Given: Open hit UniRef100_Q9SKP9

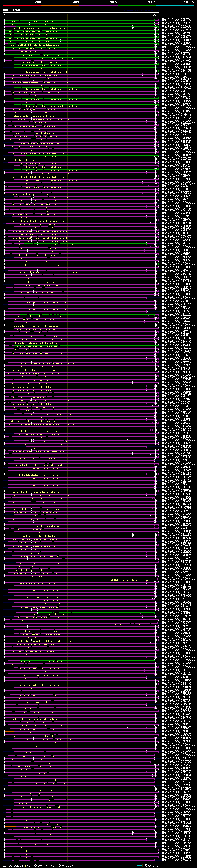Looking at the screenshot, I should click(177, 23).
